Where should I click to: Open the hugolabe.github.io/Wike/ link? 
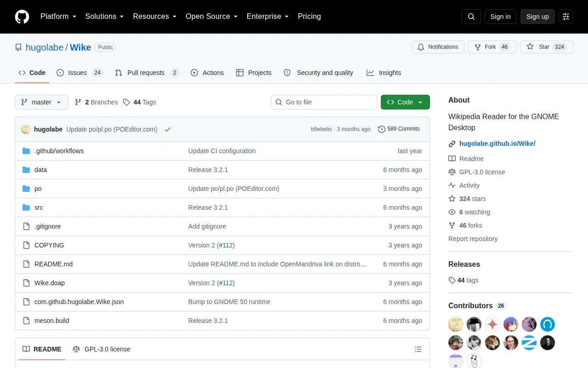[498, 144]
